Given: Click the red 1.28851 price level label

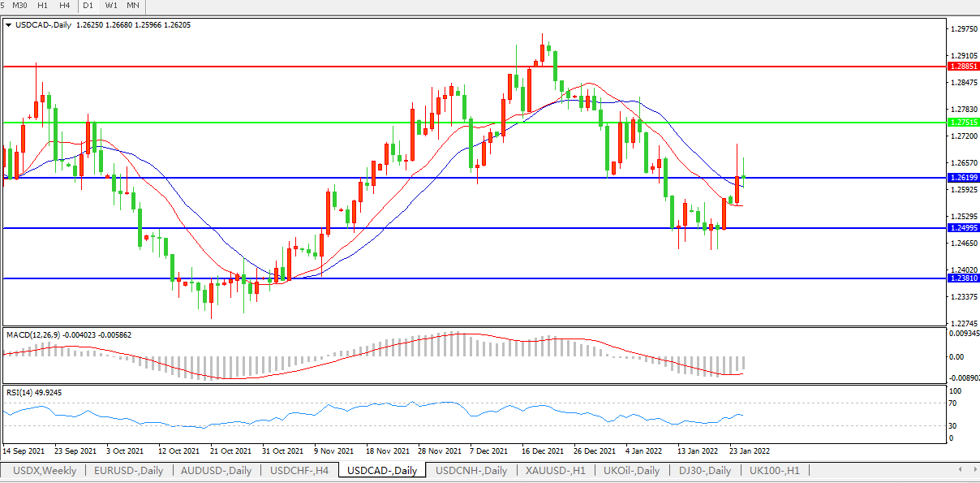Looking at the screenshot, I should point(963,67).
